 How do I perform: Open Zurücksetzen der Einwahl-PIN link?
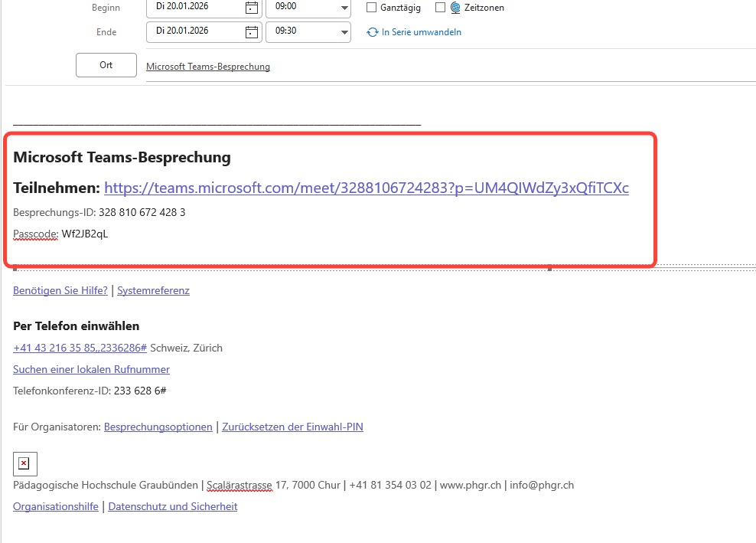292,427
